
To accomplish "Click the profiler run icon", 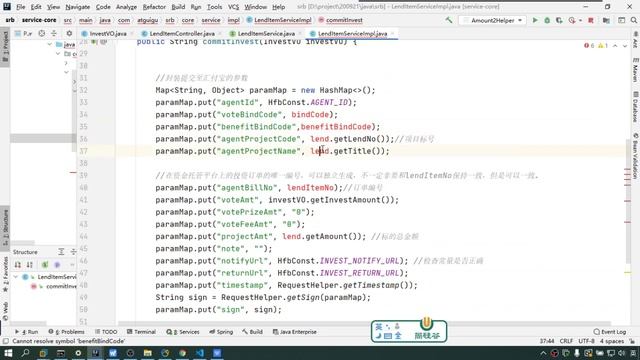I will point(572,20).
